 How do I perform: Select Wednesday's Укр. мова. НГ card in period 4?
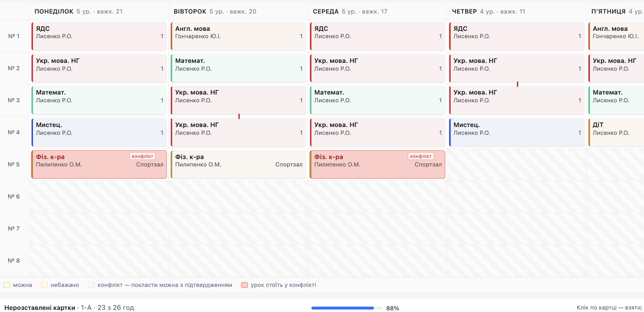click(377, 132)
